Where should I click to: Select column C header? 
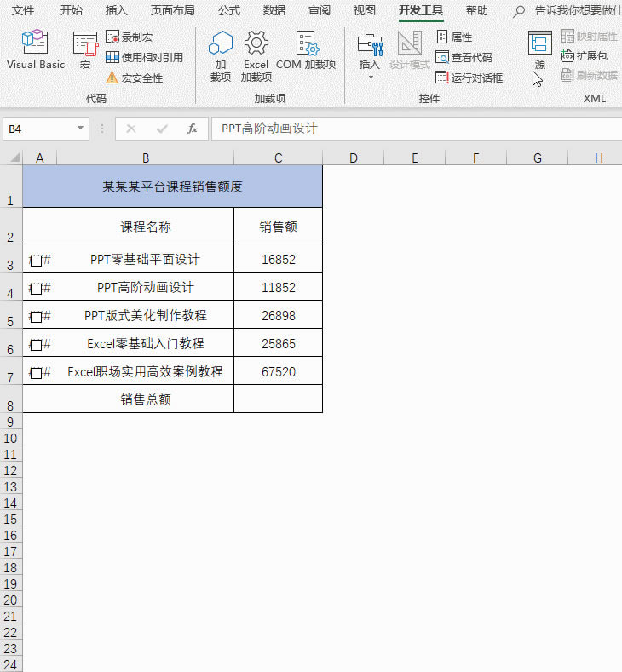(279, 158)
